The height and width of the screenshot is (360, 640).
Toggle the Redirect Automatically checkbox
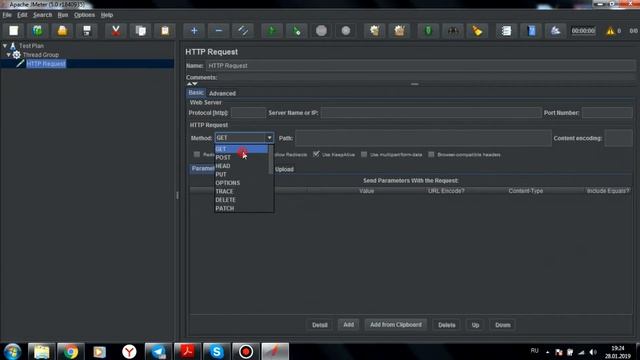197,154
